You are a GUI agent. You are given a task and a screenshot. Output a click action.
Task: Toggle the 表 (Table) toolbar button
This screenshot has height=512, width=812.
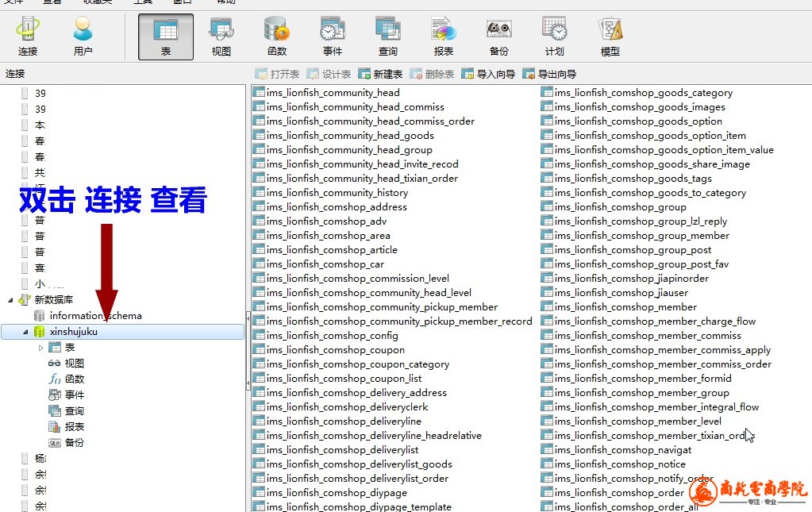pos(166,37)
